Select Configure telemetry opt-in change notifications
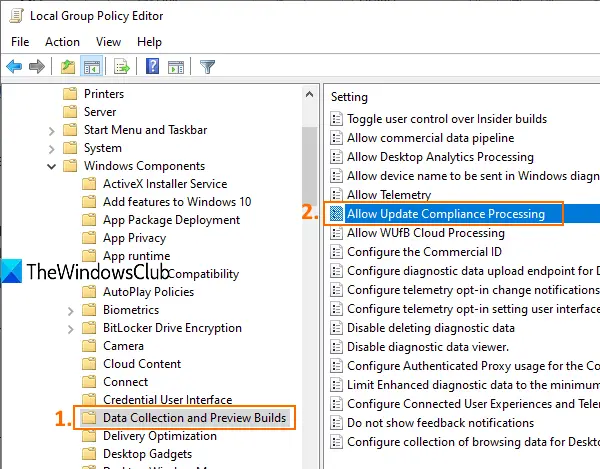 coord(473,290)
